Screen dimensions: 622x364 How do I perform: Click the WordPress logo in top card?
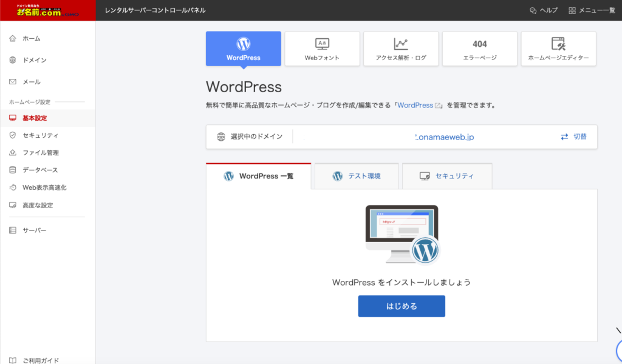tap(244, 44)
